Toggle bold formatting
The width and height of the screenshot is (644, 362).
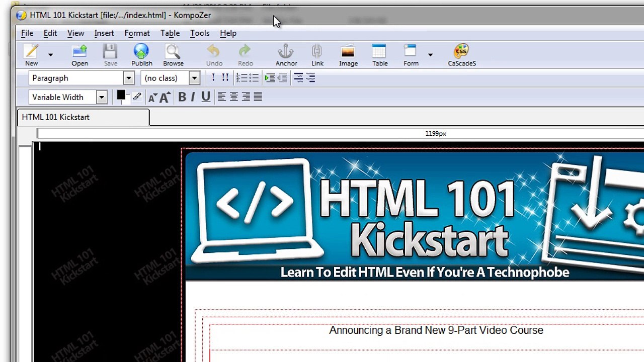pyautogui.click(x=182, y=97)
